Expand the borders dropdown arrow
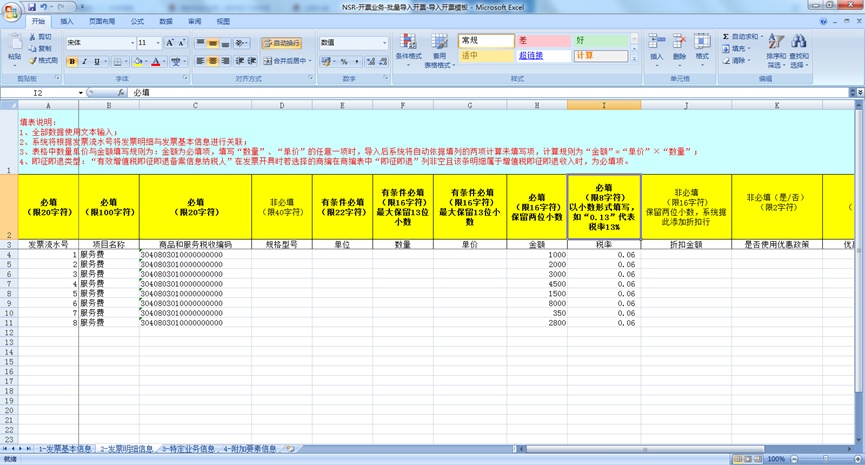865x465 pixels. 125,61
